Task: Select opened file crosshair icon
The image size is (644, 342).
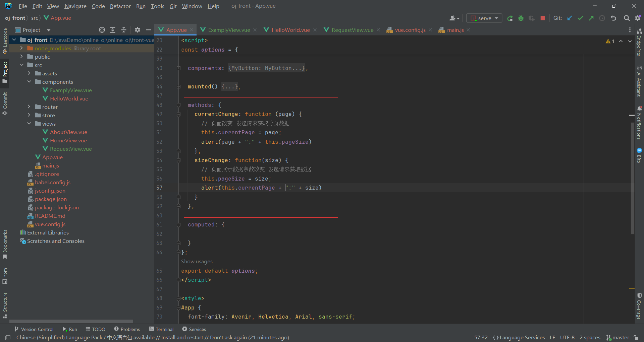Action: 102,30
